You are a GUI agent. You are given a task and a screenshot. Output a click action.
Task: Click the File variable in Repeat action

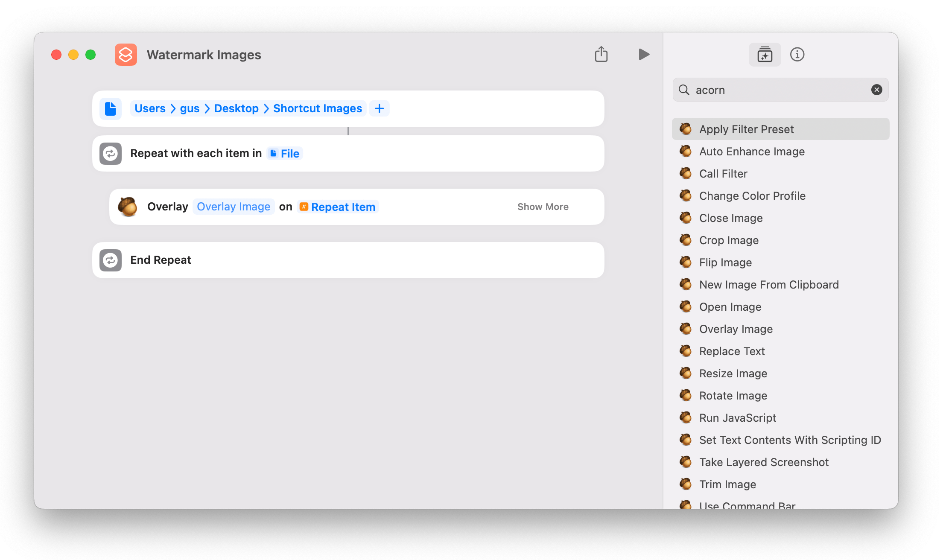tap(285, 153)
